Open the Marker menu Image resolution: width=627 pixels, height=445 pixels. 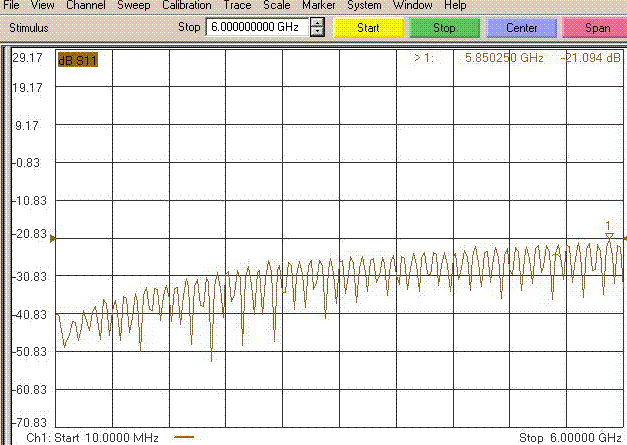pyautogui.click(x=318, y=5)
